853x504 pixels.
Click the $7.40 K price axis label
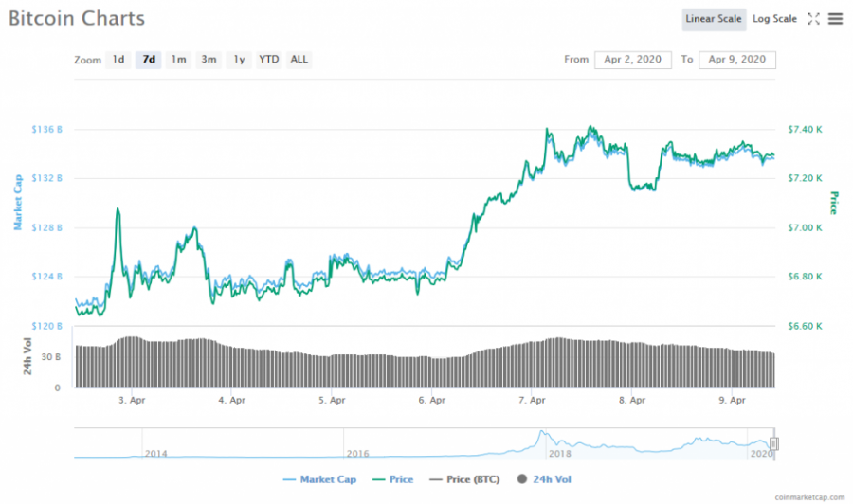pyautogui.click(x=805, y=130)
